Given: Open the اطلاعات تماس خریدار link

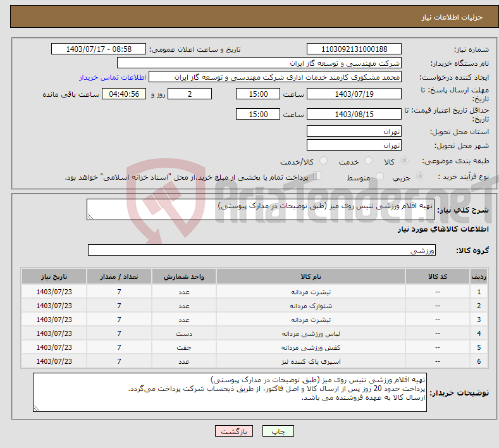Looking at the screenshot, I should (113, 77).
